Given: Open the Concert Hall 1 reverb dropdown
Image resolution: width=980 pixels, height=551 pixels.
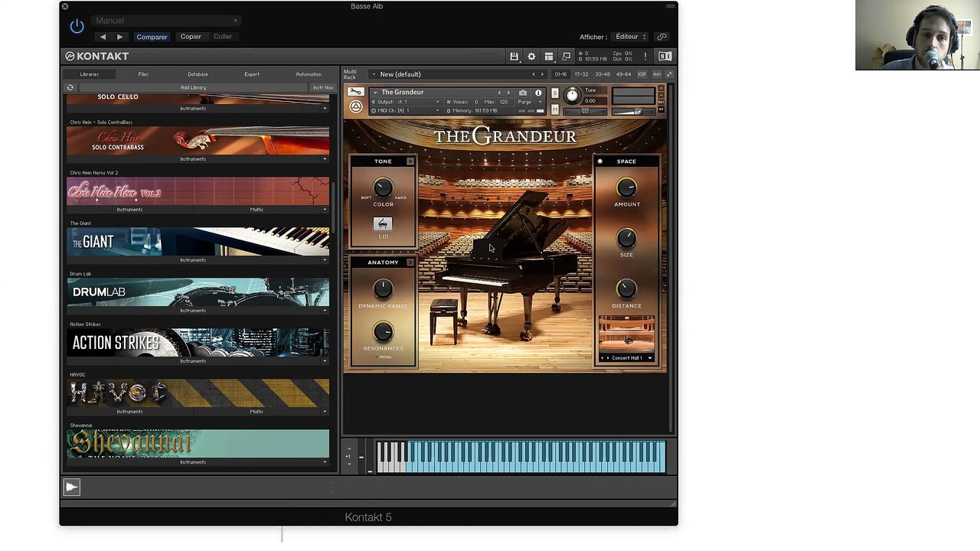Looking at the screenshot, I should pos(627,358).
